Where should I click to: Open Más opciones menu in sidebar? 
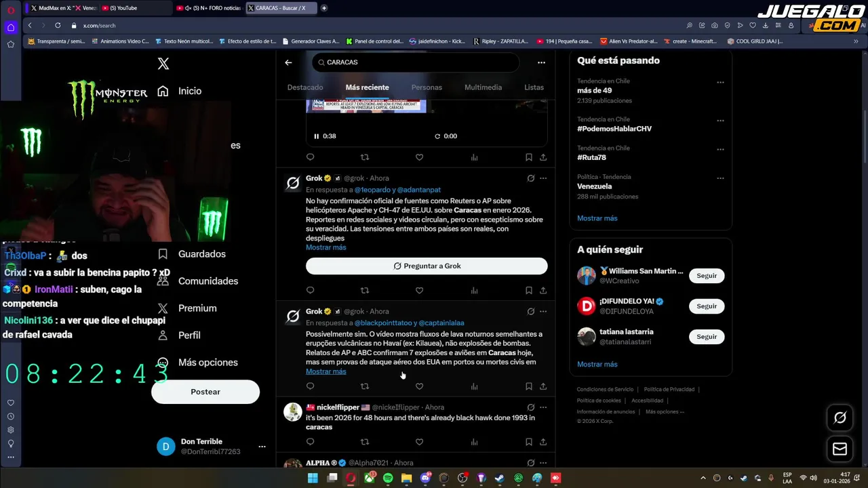point(197,363)
